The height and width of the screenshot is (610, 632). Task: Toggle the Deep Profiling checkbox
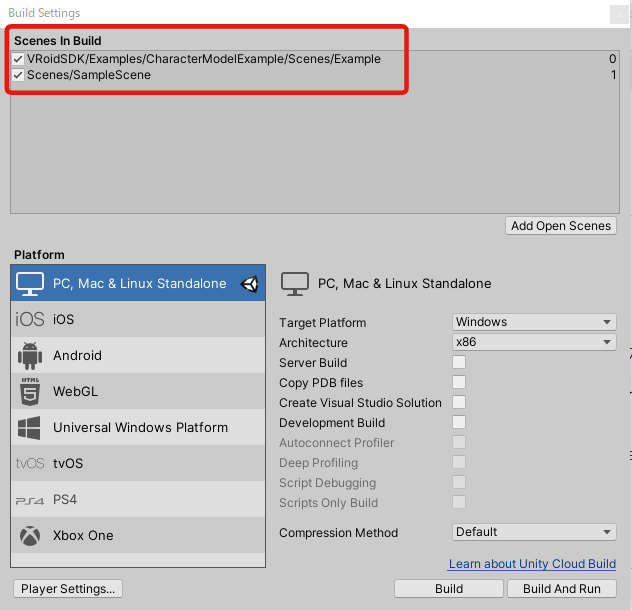pyautogui.click(x=459, y=462)
